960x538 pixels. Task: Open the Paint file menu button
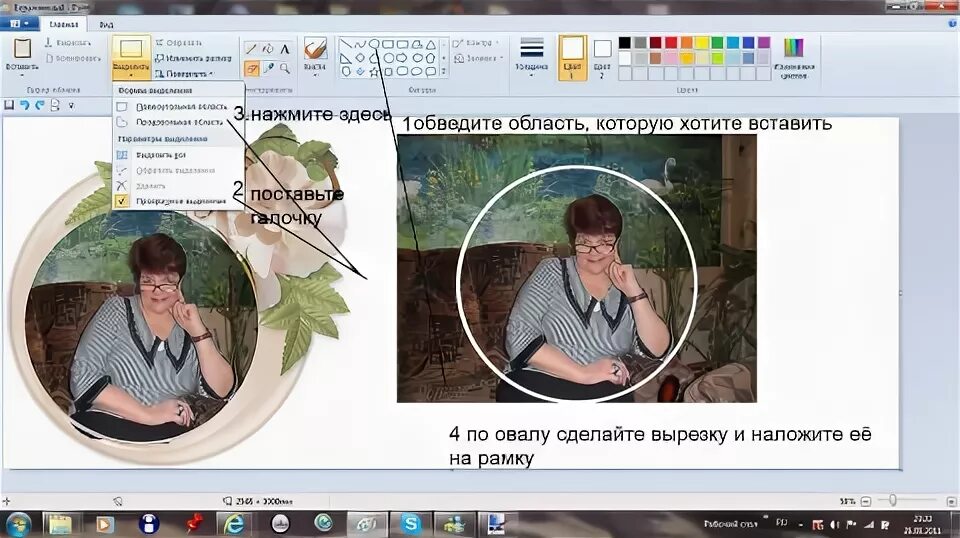(x=19, y=23)
